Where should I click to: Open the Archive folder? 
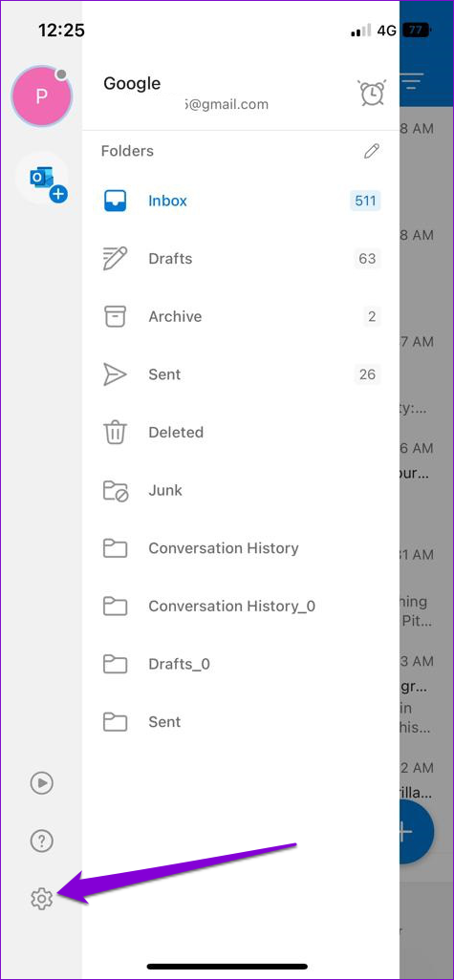[241, 317]
